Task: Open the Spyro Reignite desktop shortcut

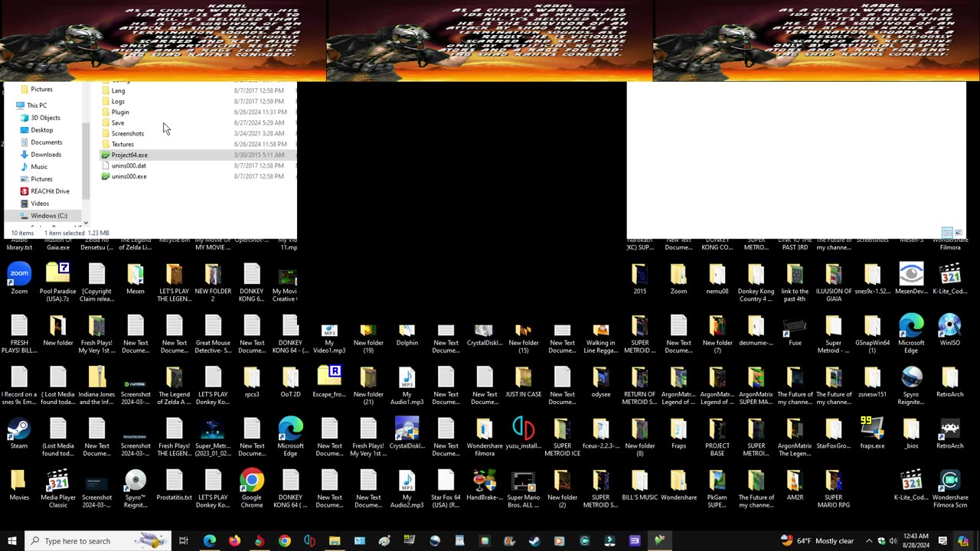Action: pyautogui.click(x=911, y=384)
